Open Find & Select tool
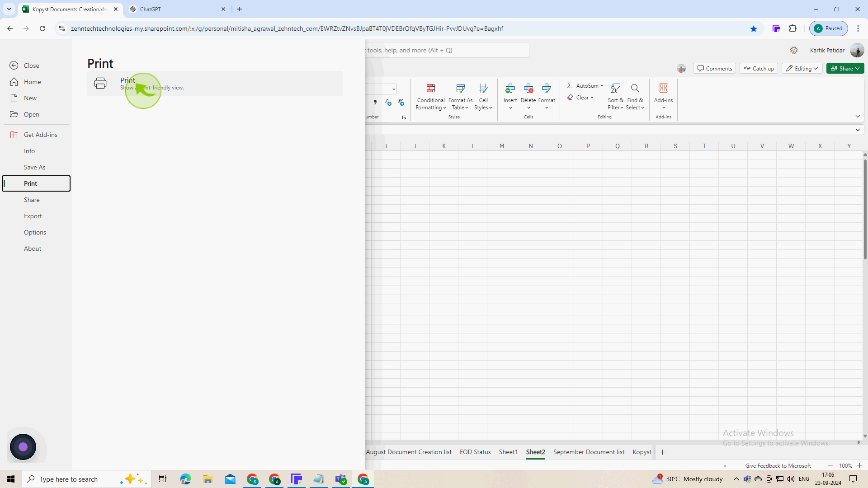This screenshot has width=868, height=488. click(635, 97)
